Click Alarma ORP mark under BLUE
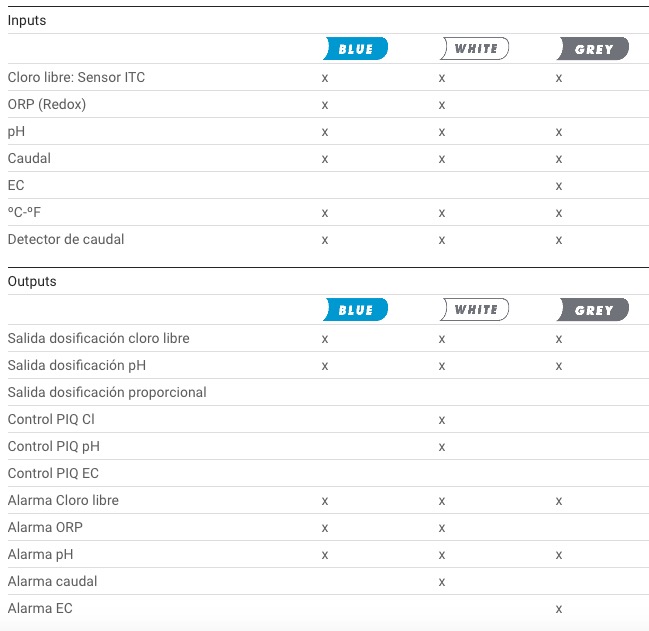Image resolution: width=649 pixels, height=631 pixels. [x=324, y=528]
